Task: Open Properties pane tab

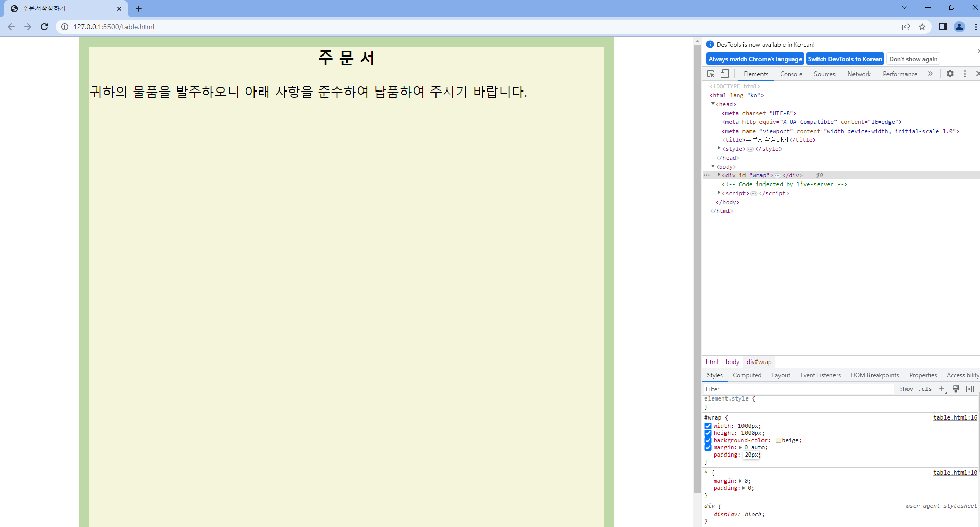Action: [x=923, y=375]
